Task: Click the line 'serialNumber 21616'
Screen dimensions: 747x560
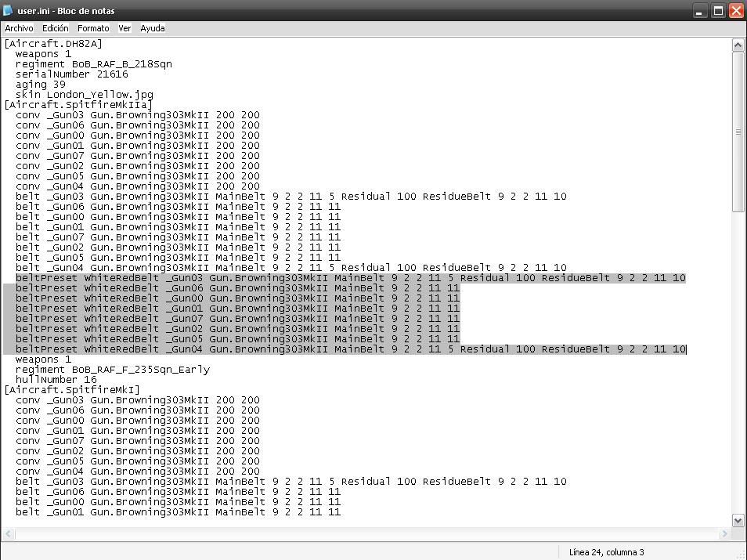Action: tap(71, 74)
